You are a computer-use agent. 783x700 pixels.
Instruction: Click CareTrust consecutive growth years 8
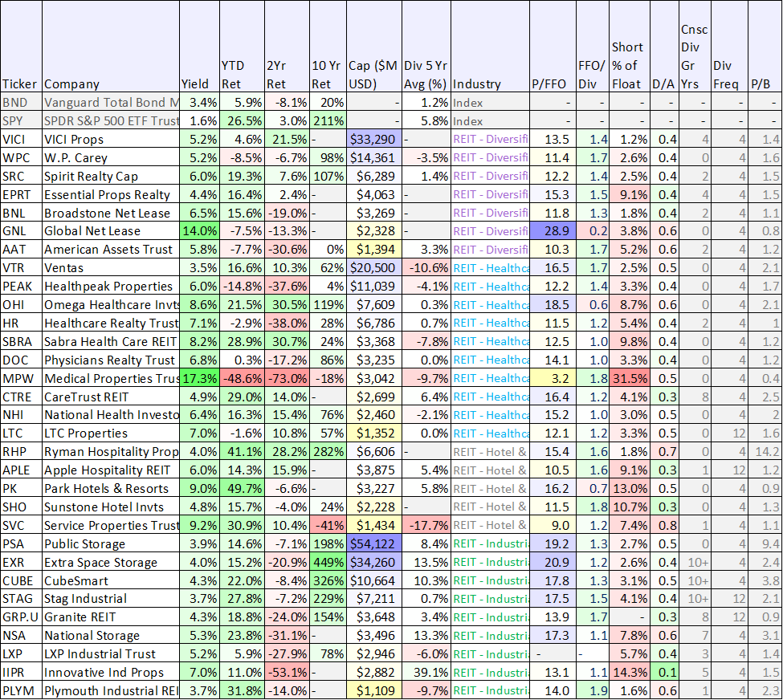[x=695, y=397]
